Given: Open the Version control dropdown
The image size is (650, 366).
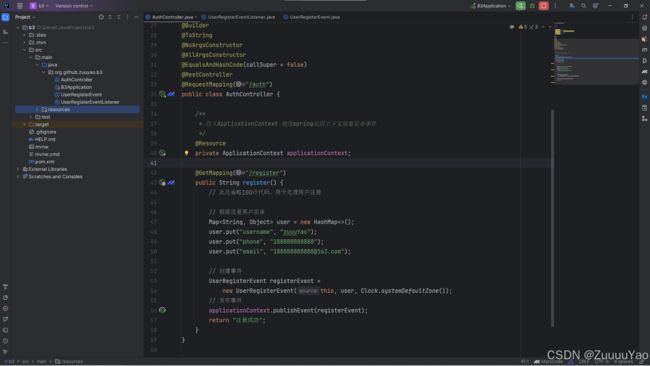Looking at the screenshot, I should click(74, 6).
